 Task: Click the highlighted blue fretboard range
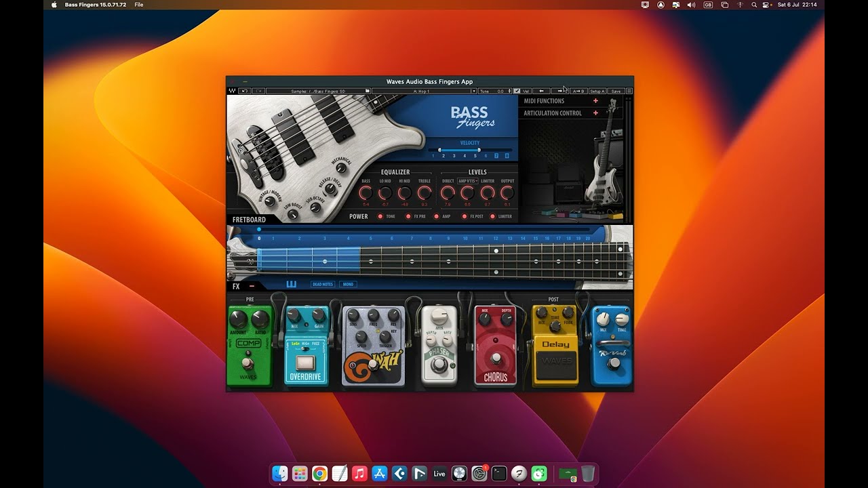coord(309,260)
